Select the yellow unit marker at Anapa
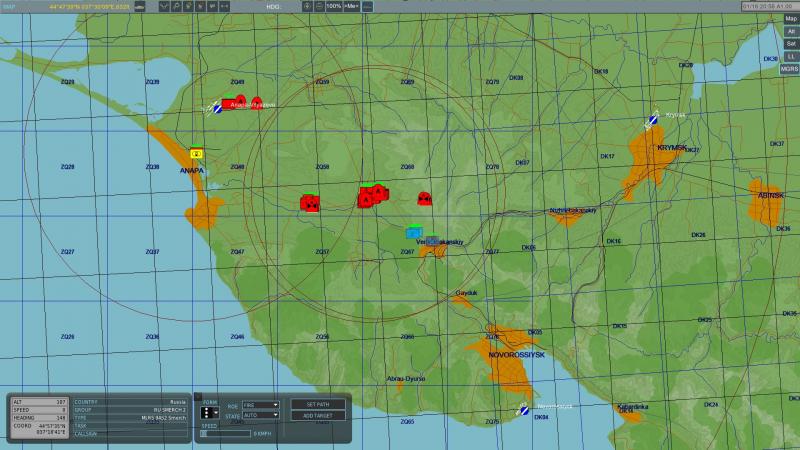The height and width of the screenshot is (450, 800). tap(196, 153)
